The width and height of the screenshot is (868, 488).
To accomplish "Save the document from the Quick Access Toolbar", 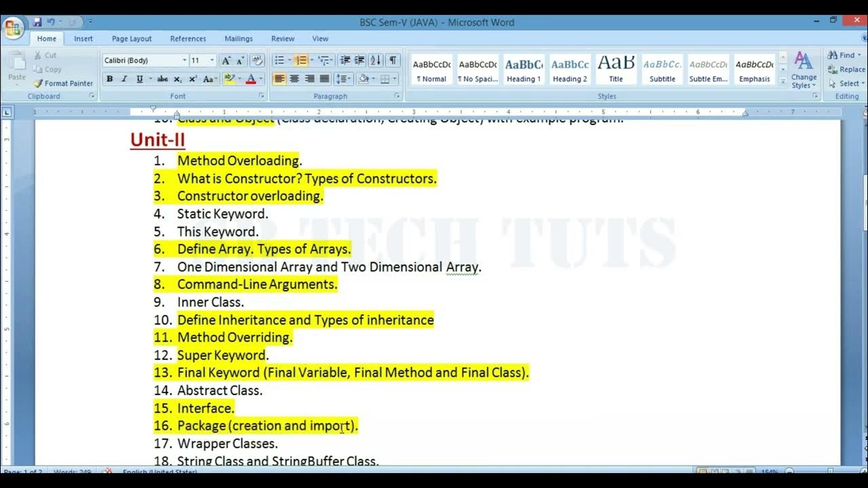I will coord(37,22).
